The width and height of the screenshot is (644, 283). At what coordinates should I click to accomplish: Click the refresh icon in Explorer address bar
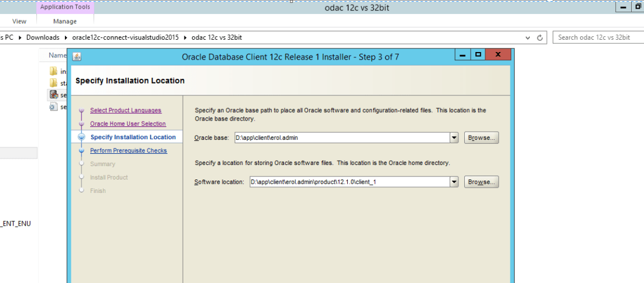(540, 37)
